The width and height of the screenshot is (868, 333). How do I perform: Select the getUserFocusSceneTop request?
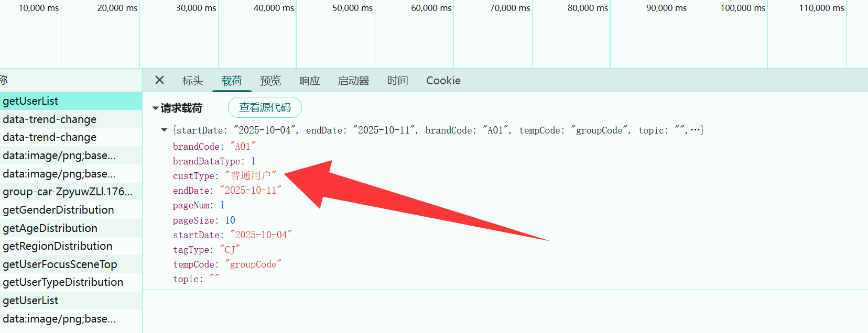[60, 264]
